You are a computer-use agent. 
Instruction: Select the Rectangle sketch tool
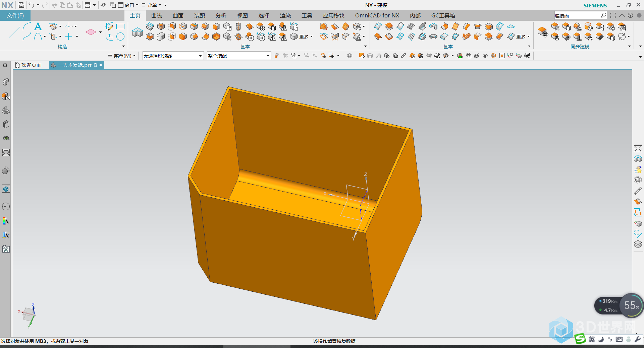click(x=120, y=26)
